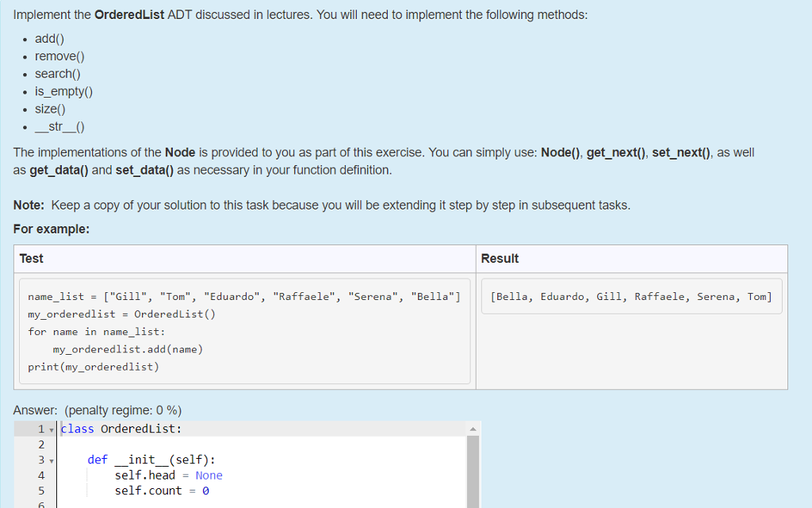Click the bold 'set_next()' in description
The height and width of the screenshot is (508, 812).
point(681,152)
